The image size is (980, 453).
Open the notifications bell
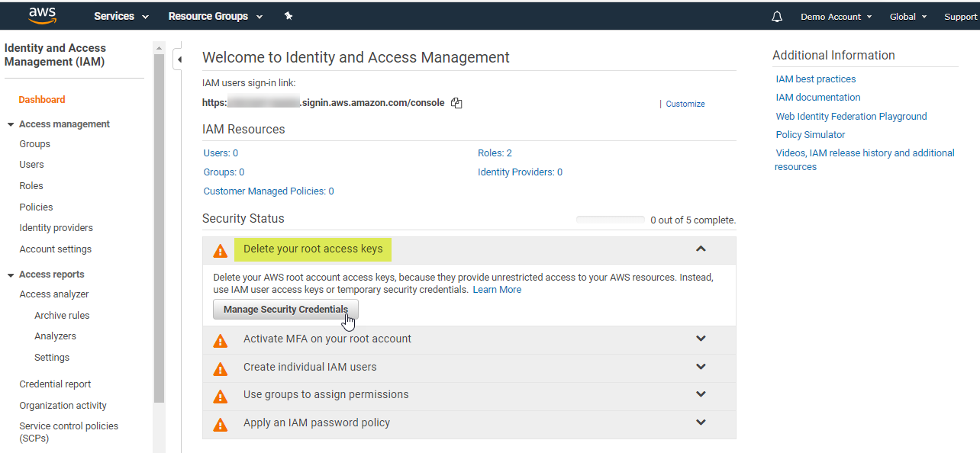(776, 15)
